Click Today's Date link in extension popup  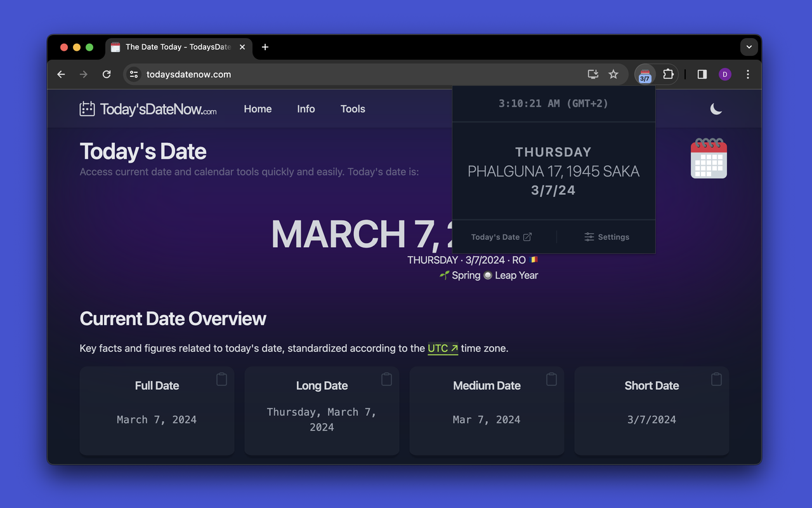[x=501, y=237]
